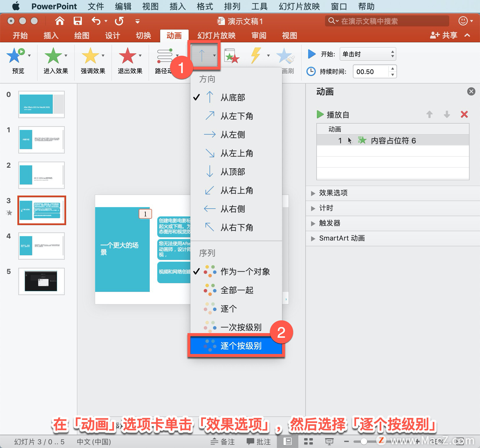The image size is (480, 448).
Task: Delete the animation with the red X
Action: pyautogui.click(x=464, y=114)
